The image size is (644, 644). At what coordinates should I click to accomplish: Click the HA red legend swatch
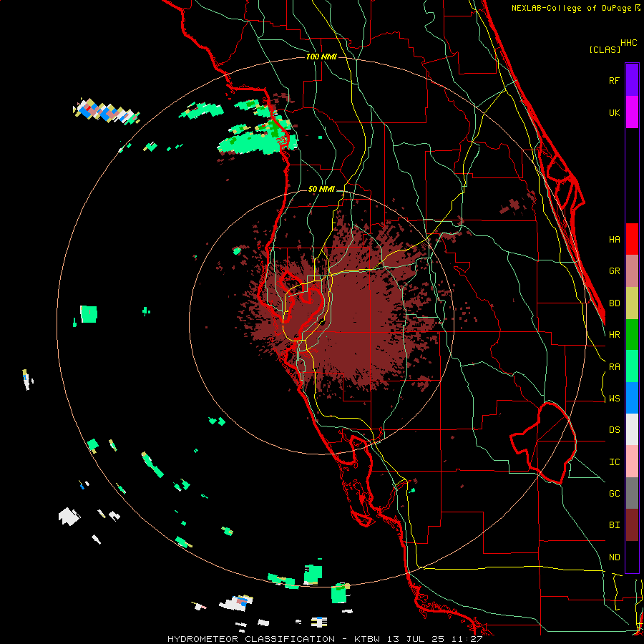[632, 239]
